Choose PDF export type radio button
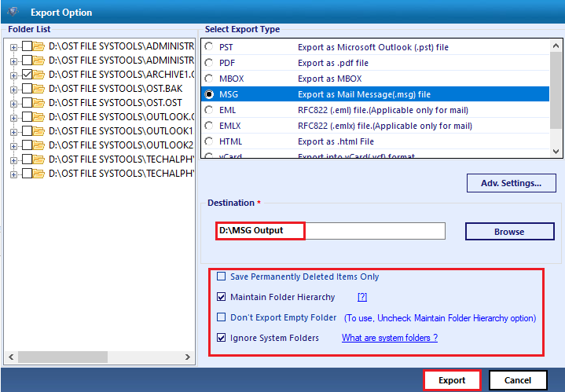The width and height of the screenshot is (565, 392). (x=208, y=63)
